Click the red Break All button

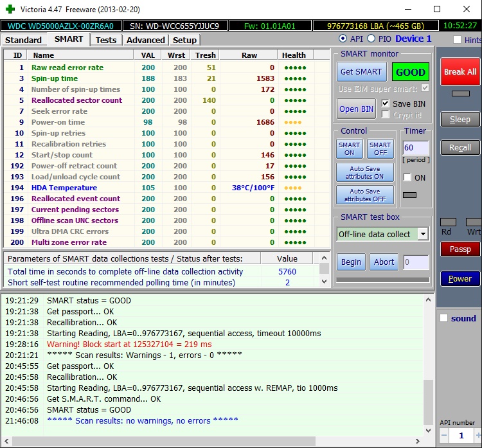click(x=460, y=71)
